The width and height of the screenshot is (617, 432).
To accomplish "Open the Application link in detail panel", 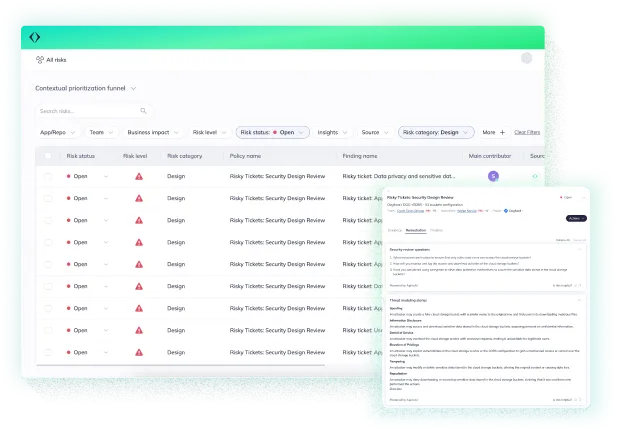I will tap(467, 211).
